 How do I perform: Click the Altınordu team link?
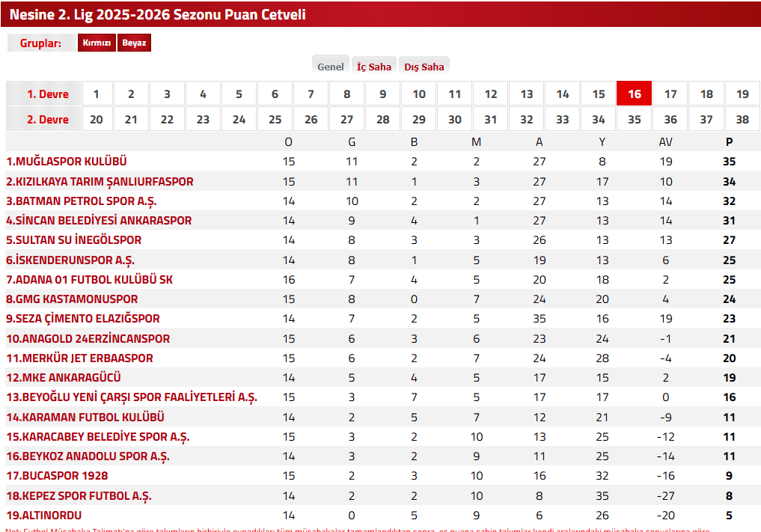tap(44, 516)
